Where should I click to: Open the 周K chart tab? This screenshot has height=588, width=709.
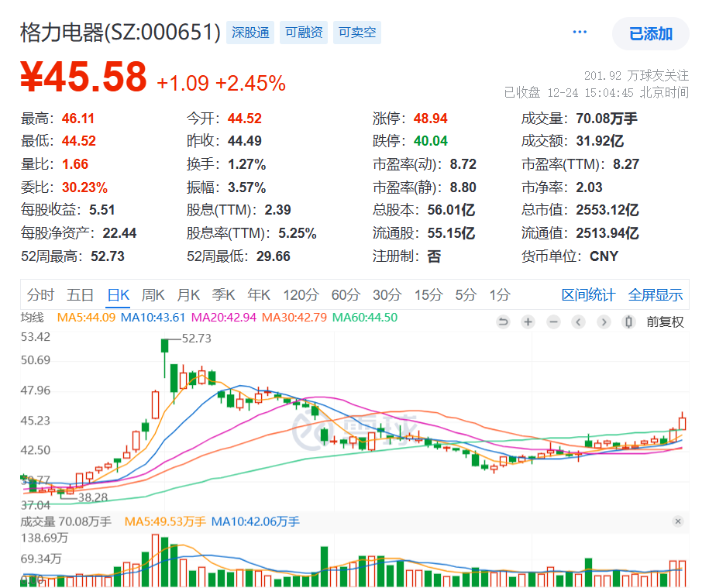coord(153,295)
